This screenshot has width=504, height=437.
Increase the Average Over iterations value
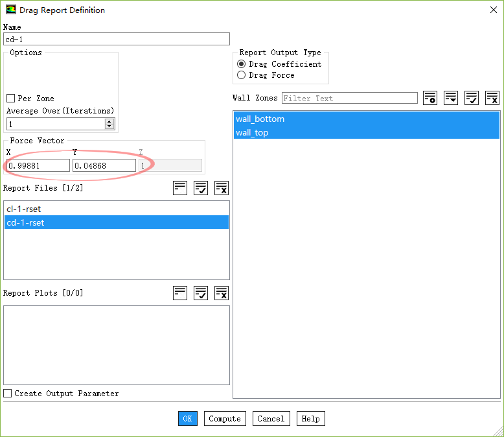point(109,121)
